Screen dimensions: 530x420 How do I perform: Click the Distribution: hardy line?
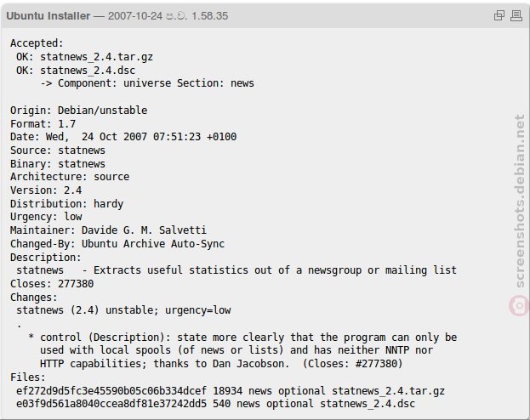[x=67, y=204]
